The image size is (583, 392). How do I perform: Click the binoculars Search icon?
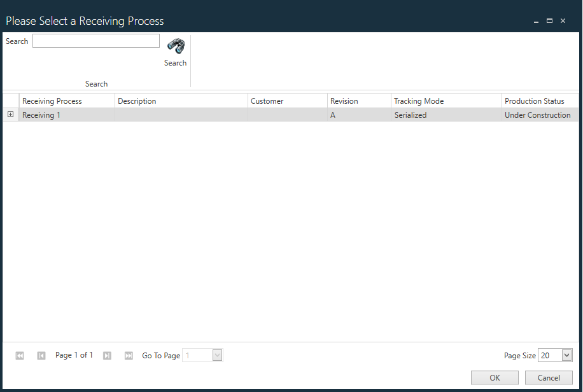(x=176, y=46)
